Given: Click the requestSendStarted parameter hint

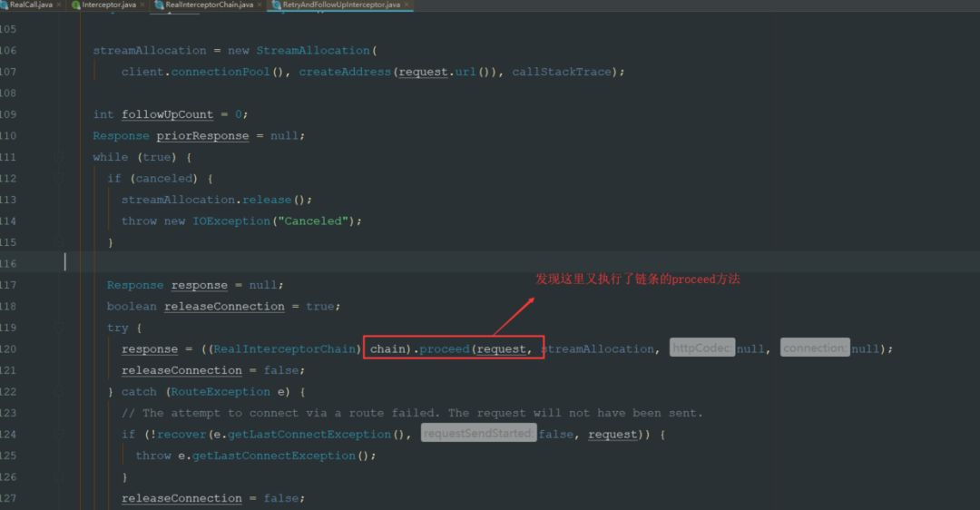Looking at the screenshot, I should 479,433.
